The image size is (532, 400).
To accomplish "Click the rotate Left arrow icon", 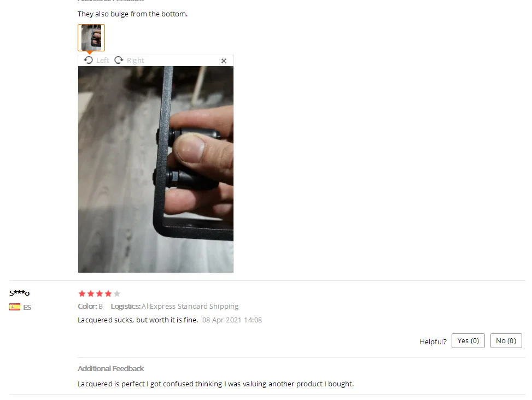I will [89, 60].
